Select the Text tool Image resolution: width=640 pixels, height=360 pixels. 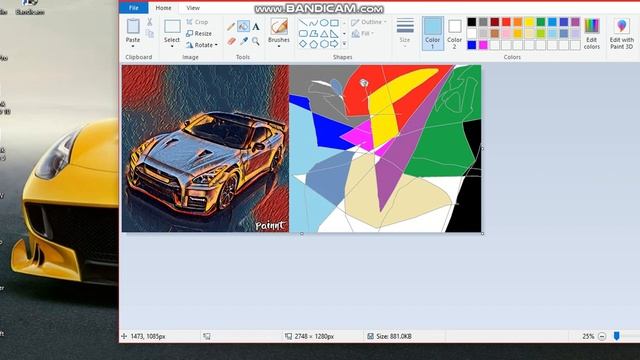256,27
